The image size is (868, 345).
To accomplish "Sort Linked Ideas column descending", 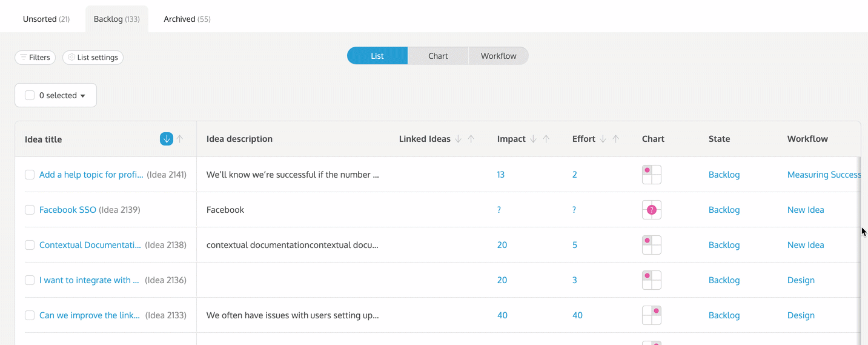I will [459, 139].
